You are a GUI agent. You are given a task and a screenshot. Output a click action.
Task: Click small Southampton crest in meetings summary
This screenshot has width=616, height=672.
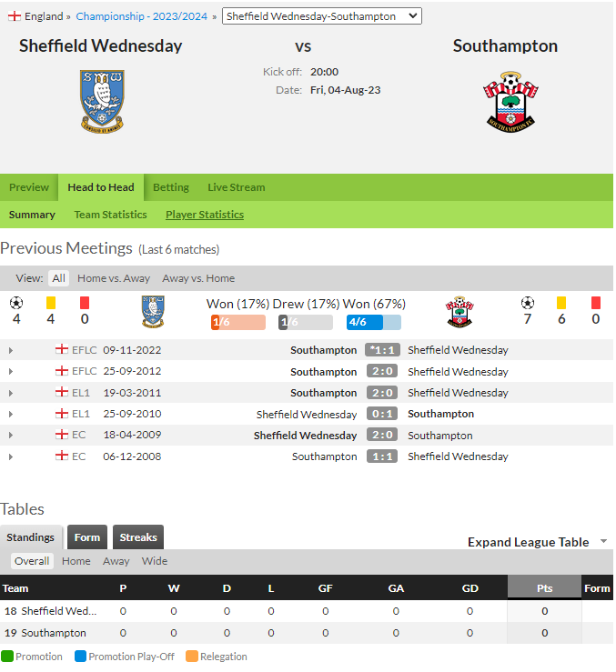point(459,312)
